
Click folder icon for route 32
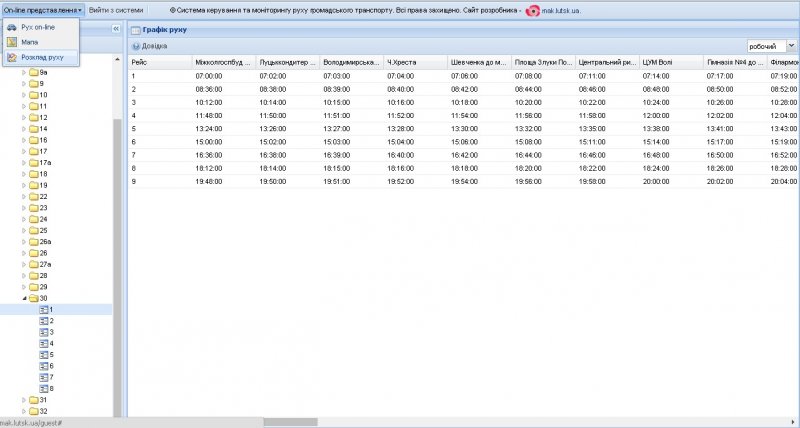click(33, 411)
